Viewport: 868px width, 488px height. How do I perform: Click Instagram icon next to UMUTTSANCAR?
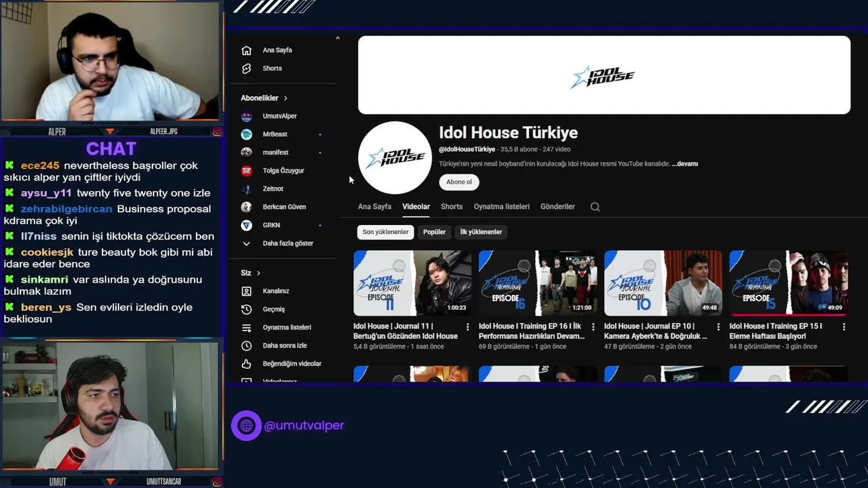(217, 482)
